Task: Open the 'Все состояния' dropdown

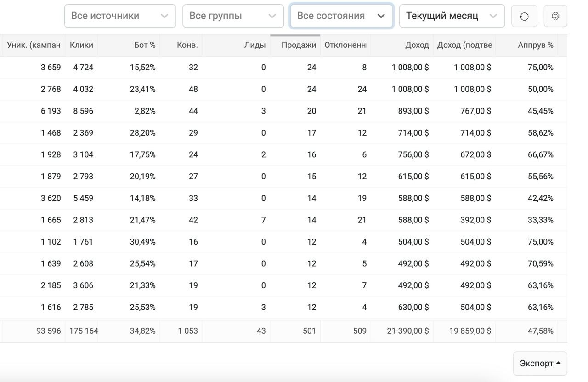Action: pos(341,16)
